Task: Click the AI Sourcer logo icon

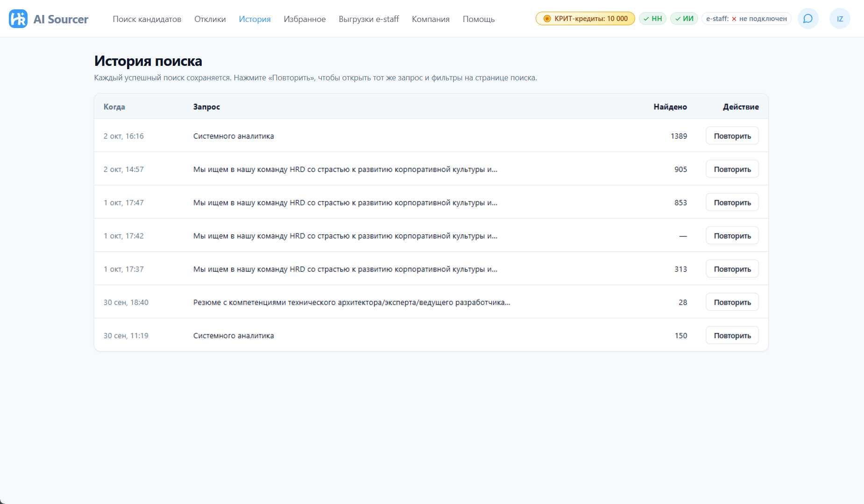Action: tap(18, 19)
